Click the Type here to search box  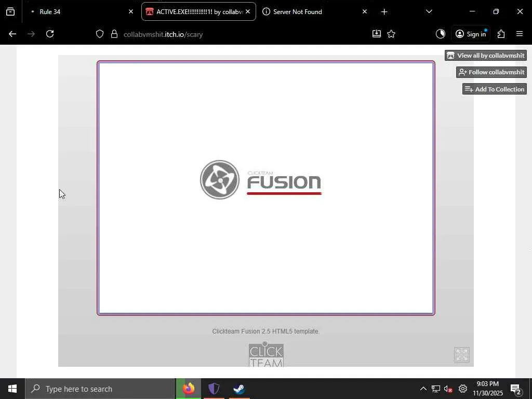coord(100,389)
